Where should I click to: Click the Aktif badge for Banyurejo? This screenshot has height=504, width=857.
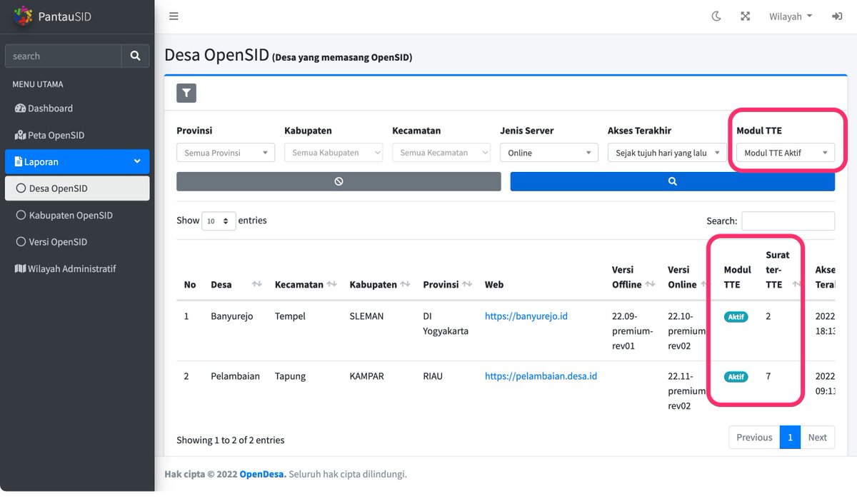[736, 316]
